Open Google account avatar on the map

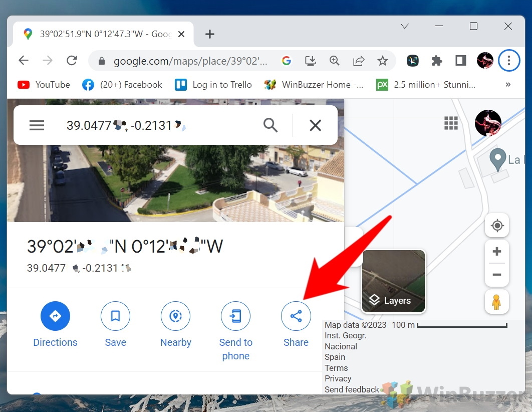coord(488,123)
